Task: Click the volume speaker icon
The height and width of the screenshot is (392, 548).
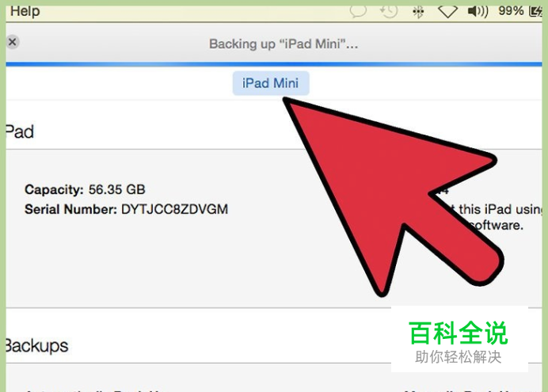Action: (x=478, y=12)
